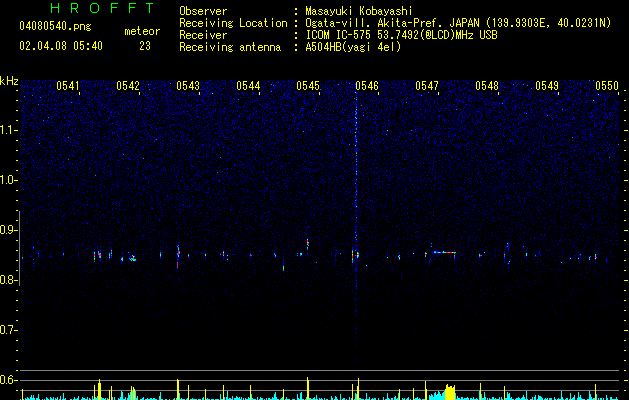
Task: Click the 1.1 frequency axis label
Action: click(9, 130)
